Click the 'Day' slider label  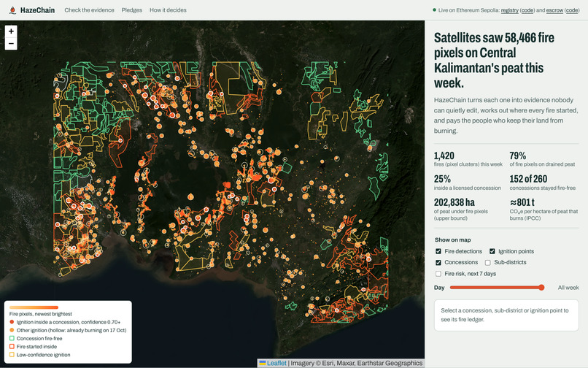click(439, 287)
